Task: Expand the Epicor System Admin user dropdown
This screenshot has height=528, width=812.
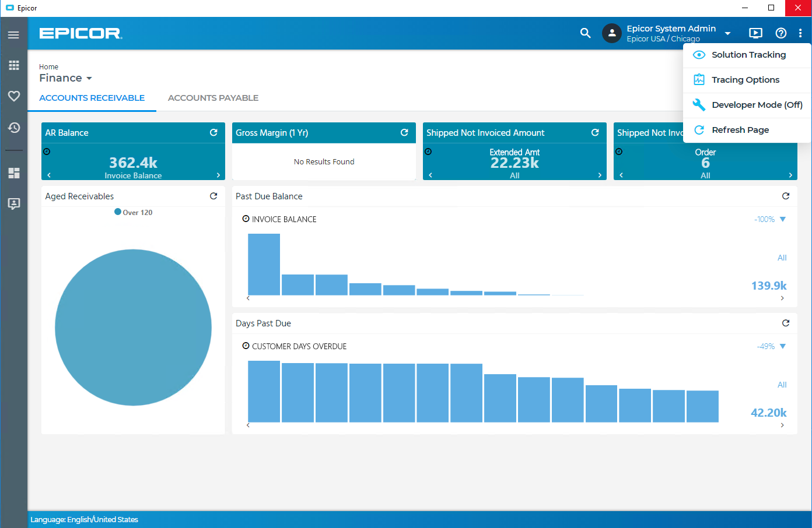Action: tap(727, 33)
